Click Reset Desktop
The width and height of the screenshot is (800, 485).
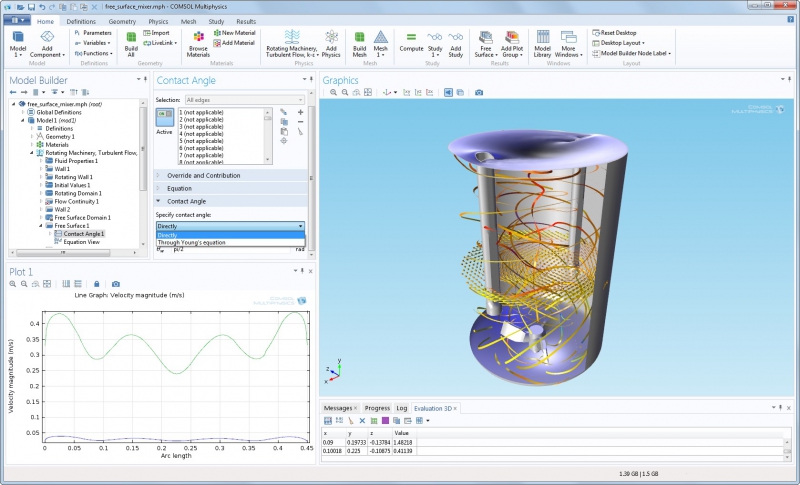click(x=614, y=33)
